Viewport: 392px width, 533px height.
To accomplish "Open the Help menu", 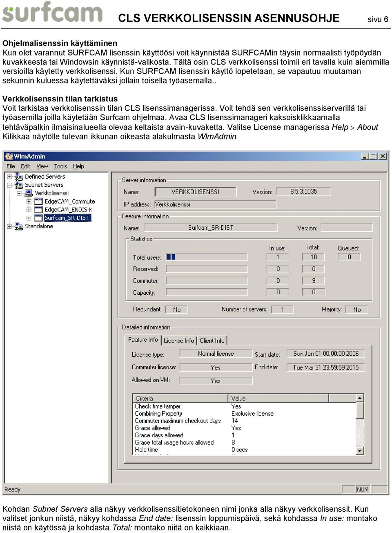I will (78, 166).
